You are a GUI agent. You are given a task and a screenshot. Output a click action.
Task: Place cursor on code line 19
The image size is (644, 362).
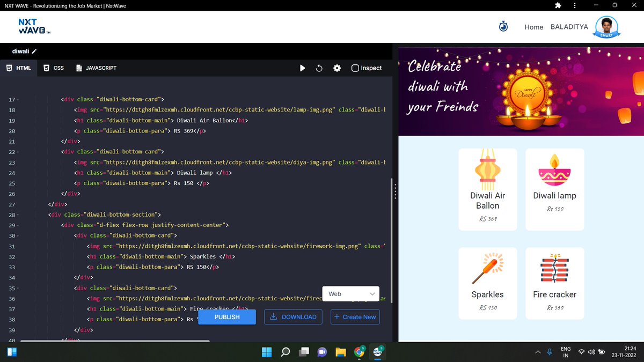click(161, 121)
